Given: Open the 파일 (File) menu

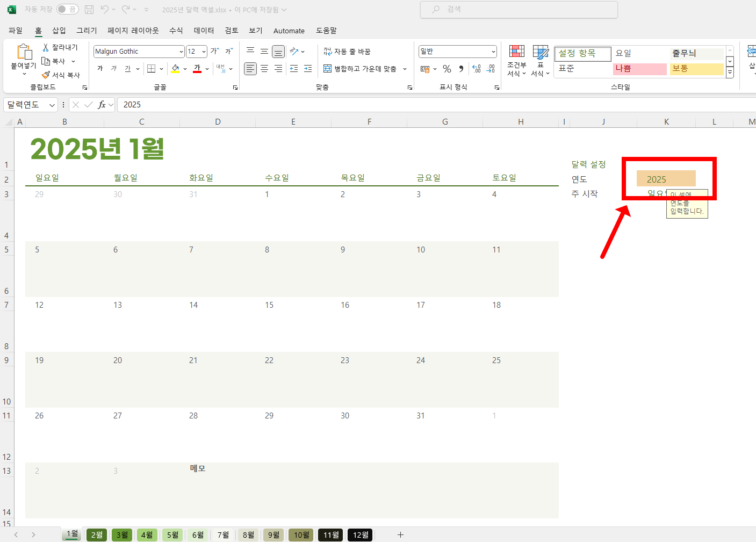Looking at the screenshot, I should click(x=16, y=31).
